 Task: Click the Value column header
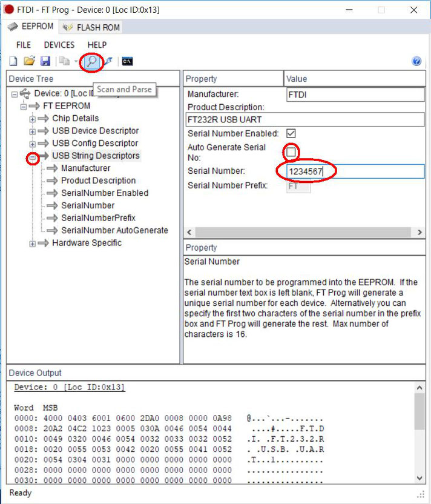pos(355,79)
